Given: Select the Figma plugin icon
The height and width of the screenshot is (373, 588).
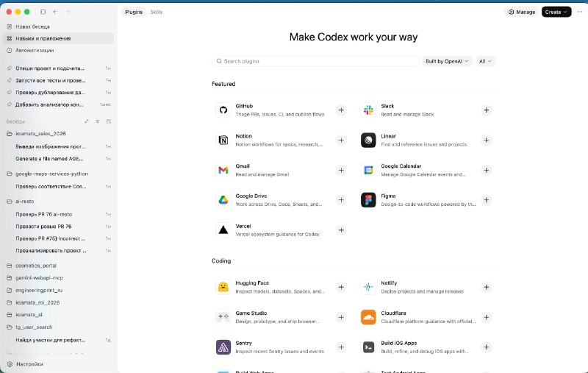Looking at the screenshot, I should (368, 200).
